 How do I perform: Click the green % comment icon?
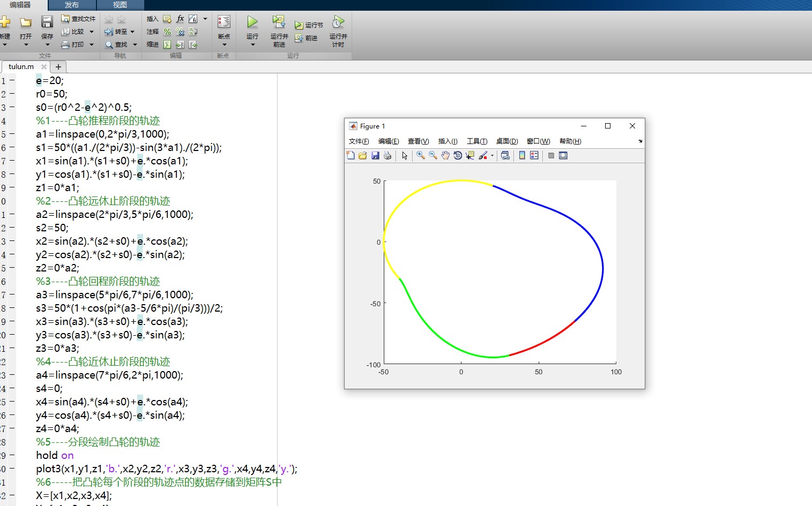click(x=167, y=32)
